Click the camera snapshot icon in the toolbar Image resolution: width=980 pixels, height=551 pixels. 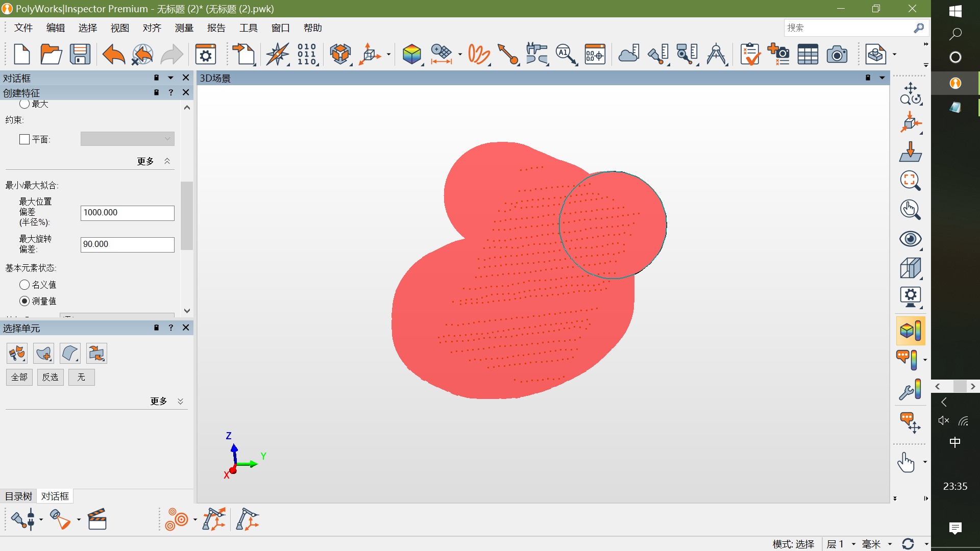coord(837,54)
